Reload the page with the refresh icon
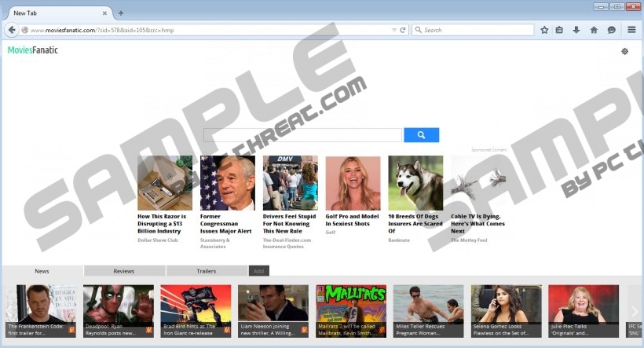This screenshot has height=348, width=644. pyautogui.click(x=404, y=30)
